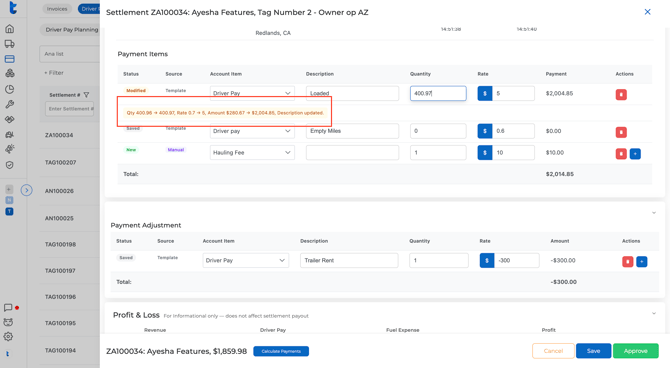Delete the Empty Miles payment item
Viewport: 670px width, 368px height.
coord(621,132)
